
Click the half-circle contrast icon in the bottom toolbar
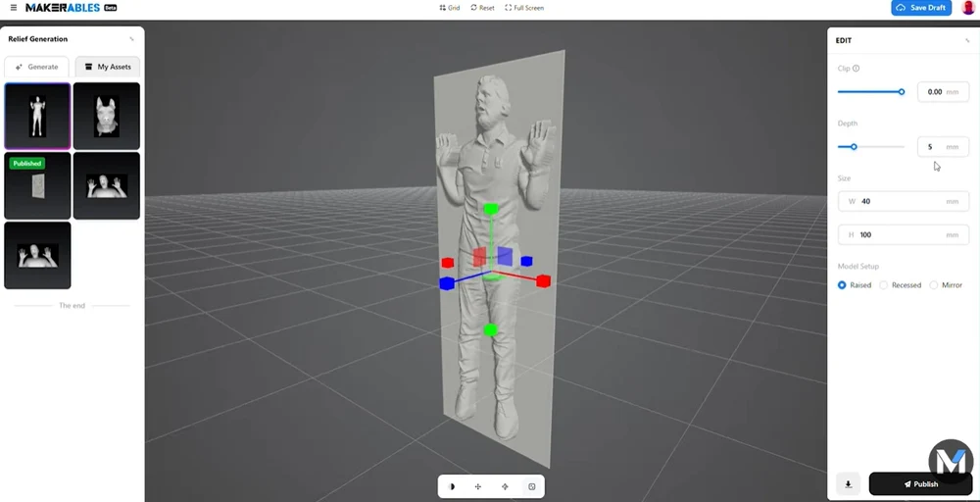click(x=452, y=486)
